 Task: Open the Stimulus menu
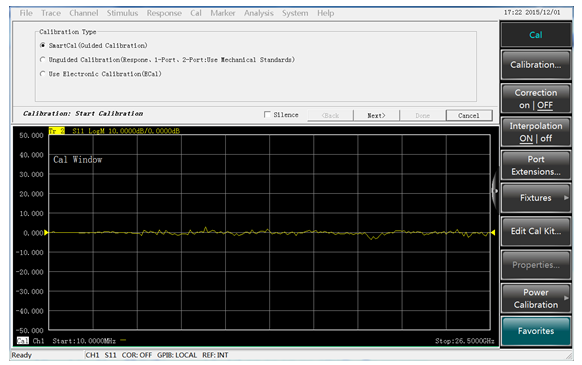point(122,13)
